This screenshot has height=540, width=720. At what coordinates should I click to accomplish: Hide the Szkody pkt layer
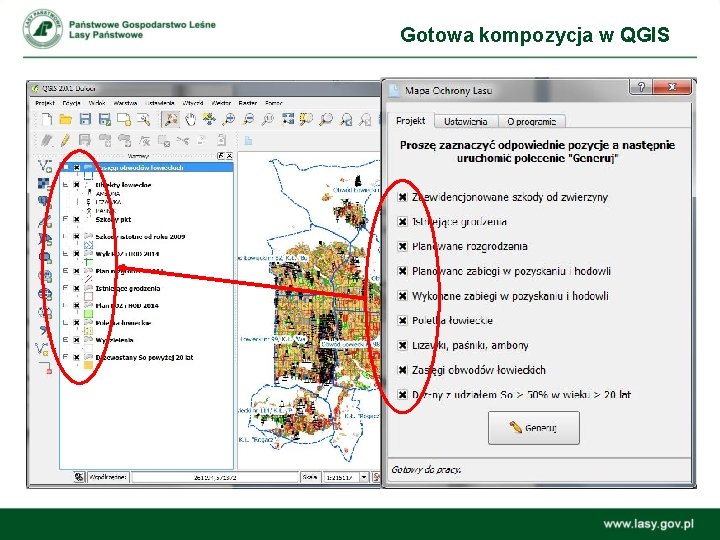pyautogui.click(x=77, y=219)
